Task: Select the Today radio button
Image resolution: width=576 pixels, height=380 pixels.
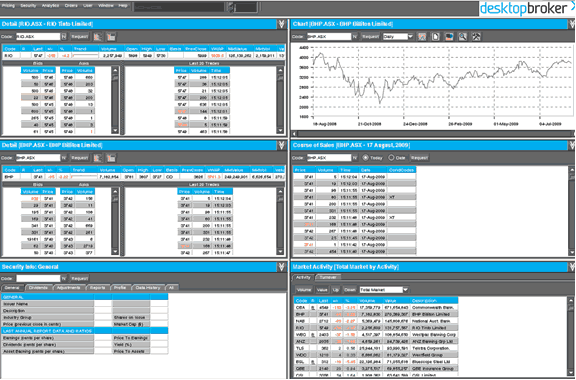Action: pos(366,158)
